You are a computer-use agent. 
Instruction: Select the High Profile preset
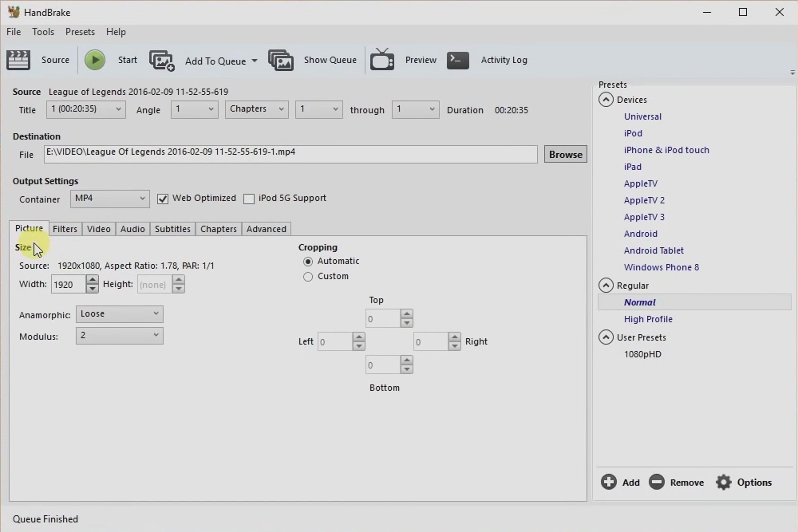[x=648, y=319]
